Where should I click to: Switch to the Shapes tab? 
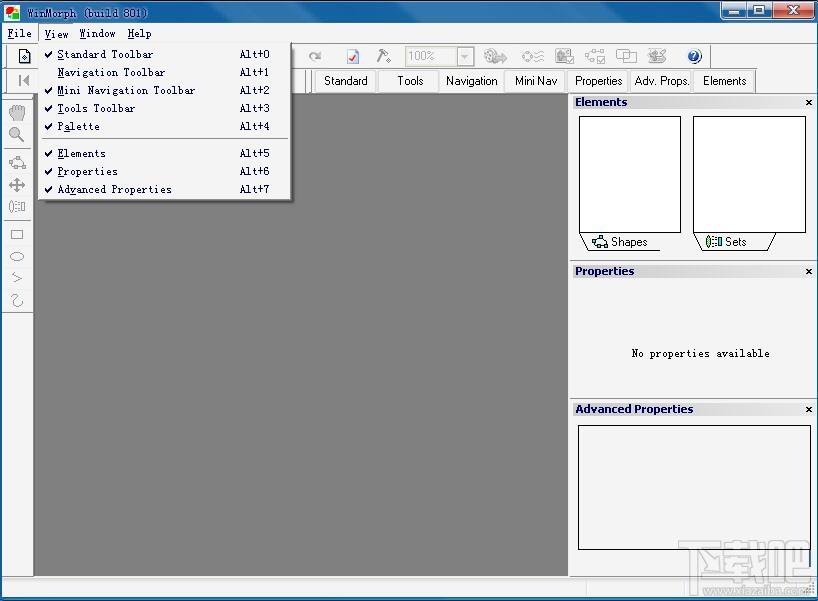point(620,242)
